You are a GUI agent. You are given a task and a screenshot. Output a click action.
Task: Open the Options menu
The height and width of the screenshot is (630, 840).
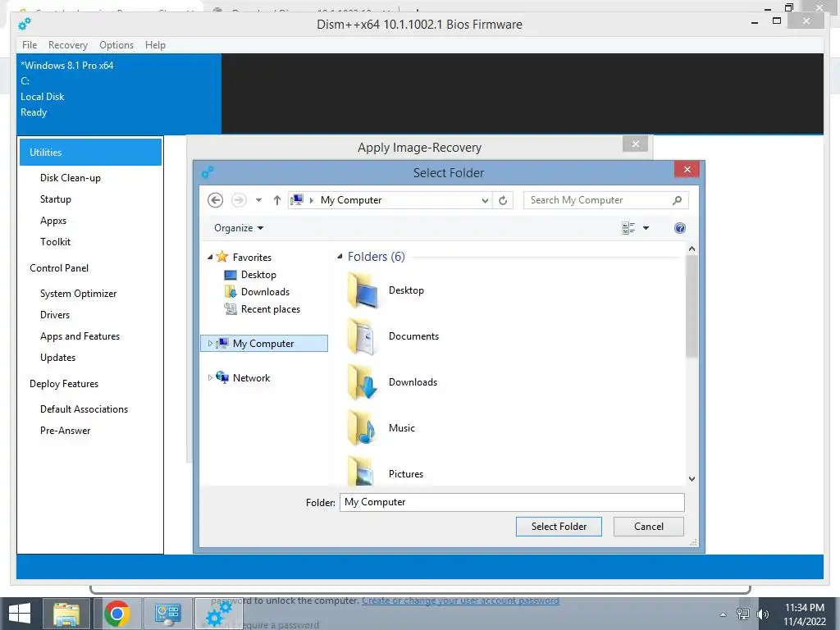pos(116,45)
